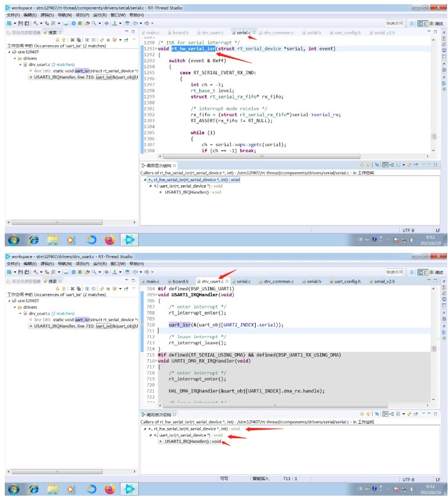The width and height of the screenshot is (448, 498).
Task: Open 项目资源管理器 tab in drv_usart.c-titled window
Action: 24,281
